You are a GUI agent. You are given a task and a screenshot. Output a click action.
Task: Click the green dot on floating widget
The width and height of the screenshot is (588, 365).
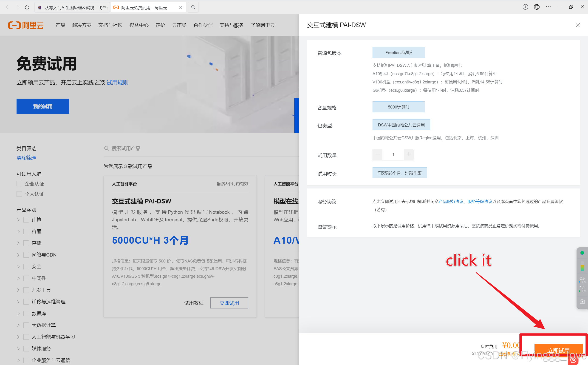(582, 253)
